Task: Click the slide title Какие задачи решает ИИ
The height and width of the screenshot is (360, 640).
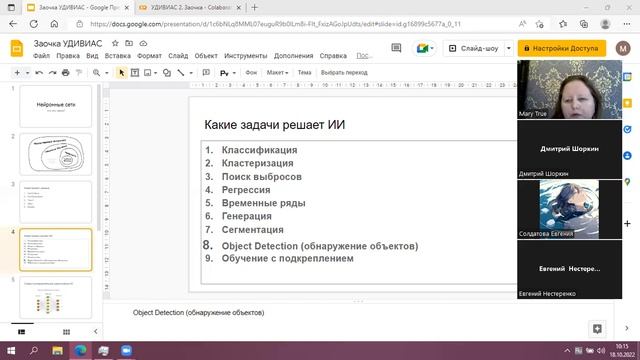Action: coord(275,125)
